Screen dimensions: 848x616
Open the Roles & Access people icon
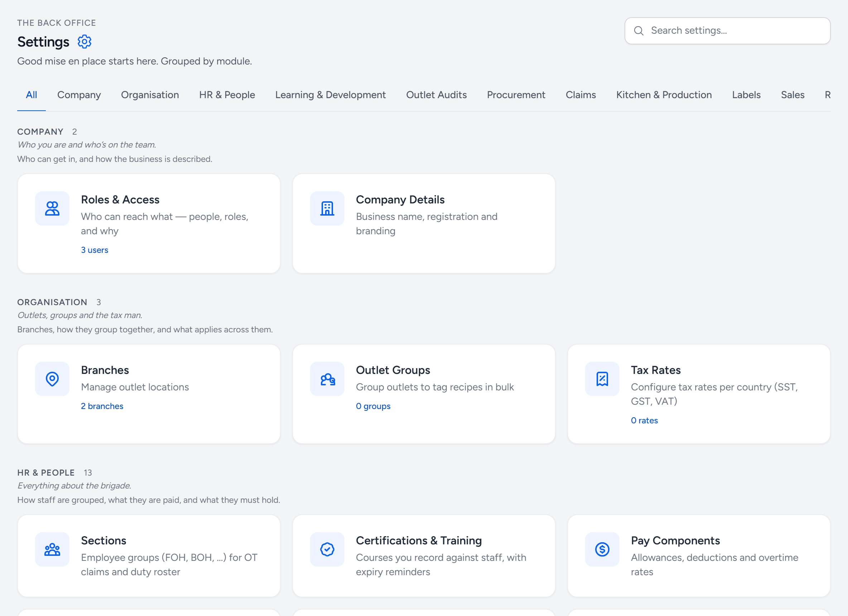52,208
